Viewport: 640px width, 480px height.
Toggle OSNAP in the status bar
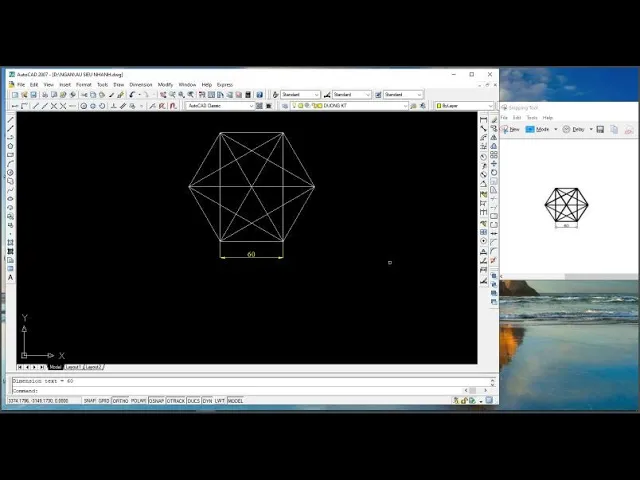coord(157,401)
